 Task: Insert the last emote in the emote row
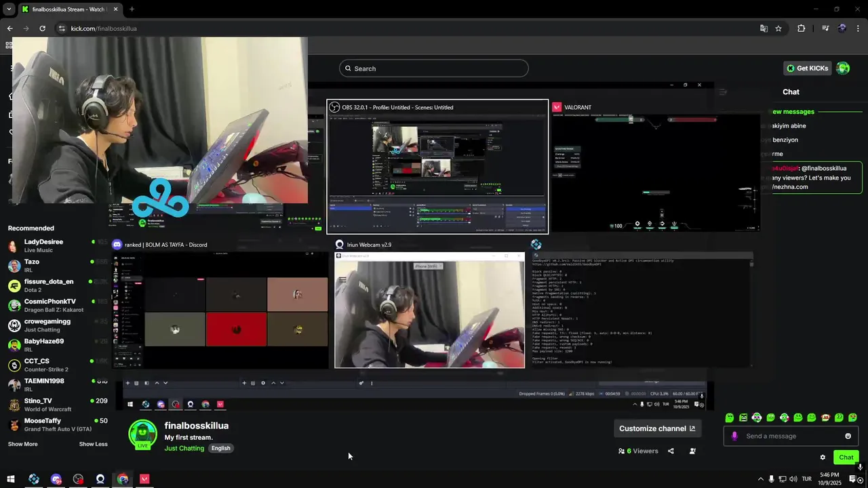coord(852,418)
